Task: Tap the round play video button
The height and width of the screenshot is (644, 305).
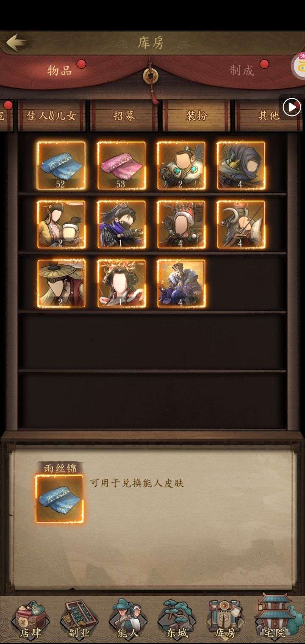Action: pos(292,108)
